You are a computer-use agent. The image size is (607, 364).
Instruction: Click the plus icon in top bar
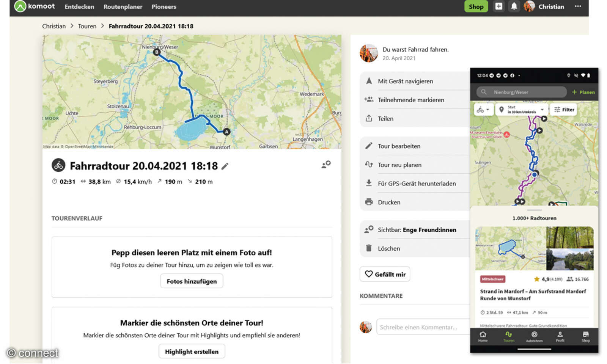[x=498, y=6]
